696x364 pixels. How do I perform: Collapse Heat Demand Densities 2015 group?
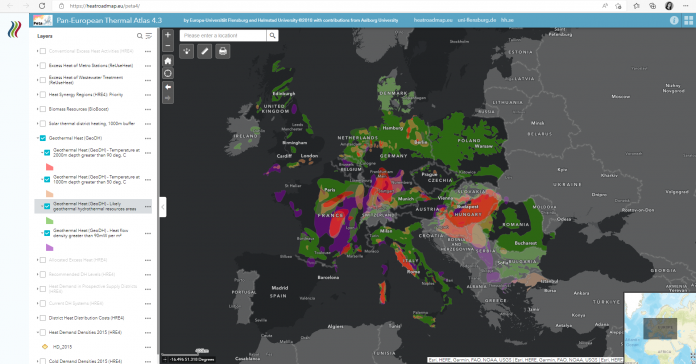pos(37,332)
